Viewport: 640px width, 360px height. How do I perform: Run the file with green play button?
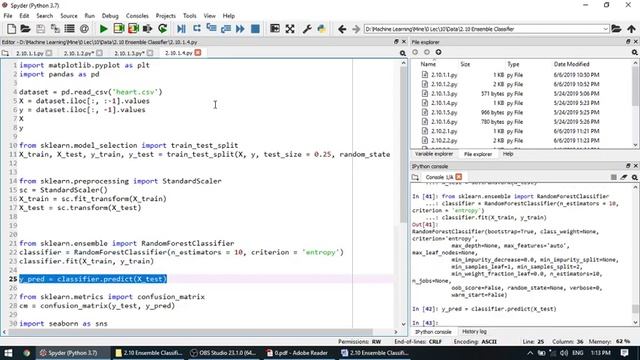(x=104, y=29)
